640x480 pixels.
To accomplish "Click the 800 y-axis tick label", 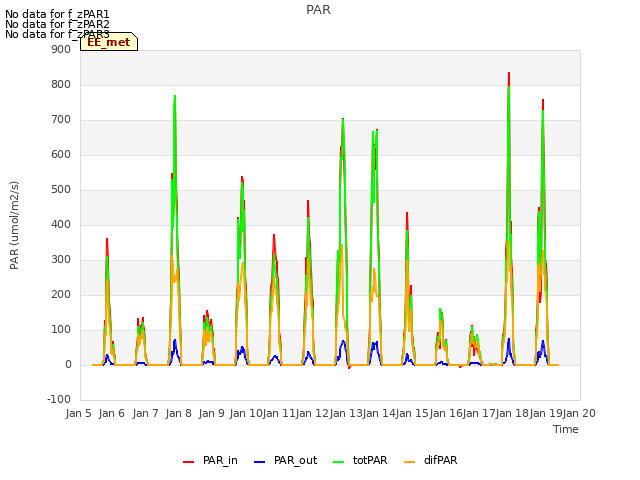I will coord(61,84).
